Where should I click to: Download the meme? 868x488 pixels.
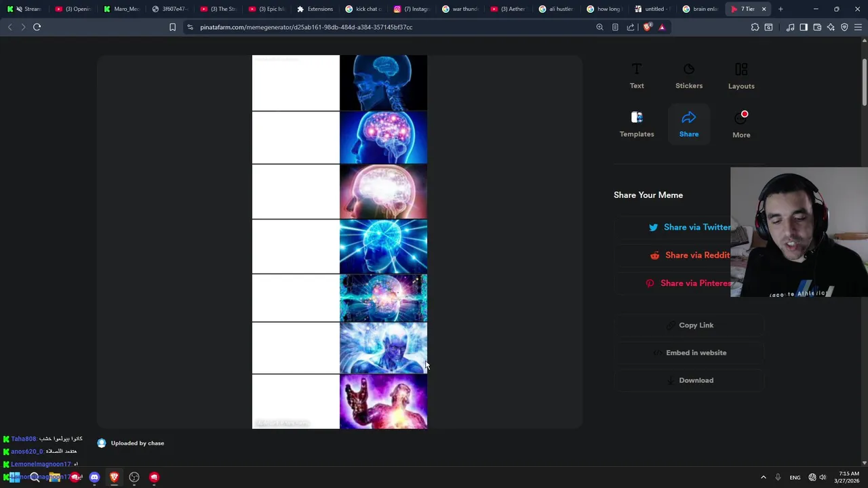point(689,380)
